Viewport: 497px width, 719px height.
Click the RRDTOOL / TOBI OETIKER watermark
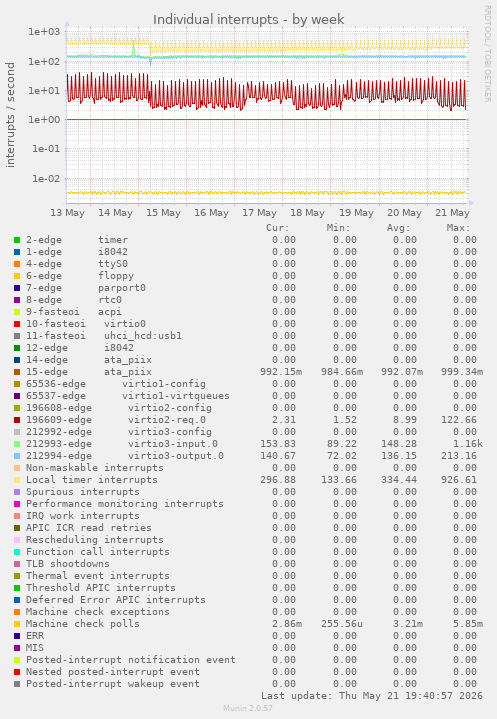(x=487, y=54)
